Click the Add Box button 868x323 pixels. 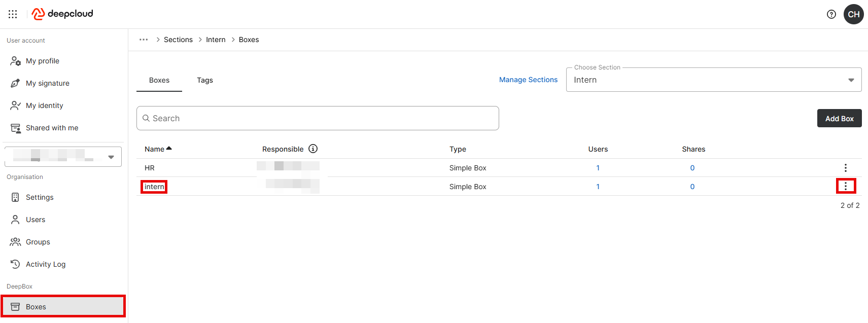click(839, 118)
